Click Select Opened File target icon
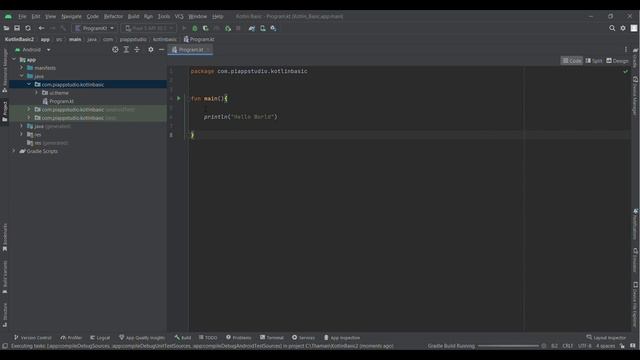Screen dimensions: 640x360 coord(115,50)
